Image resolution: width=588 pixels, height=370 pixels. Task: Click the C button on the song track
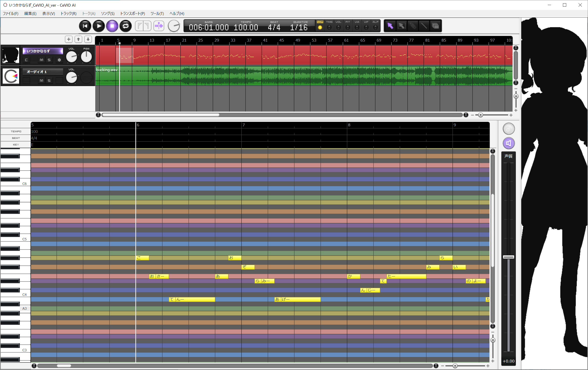coord(26,60)
